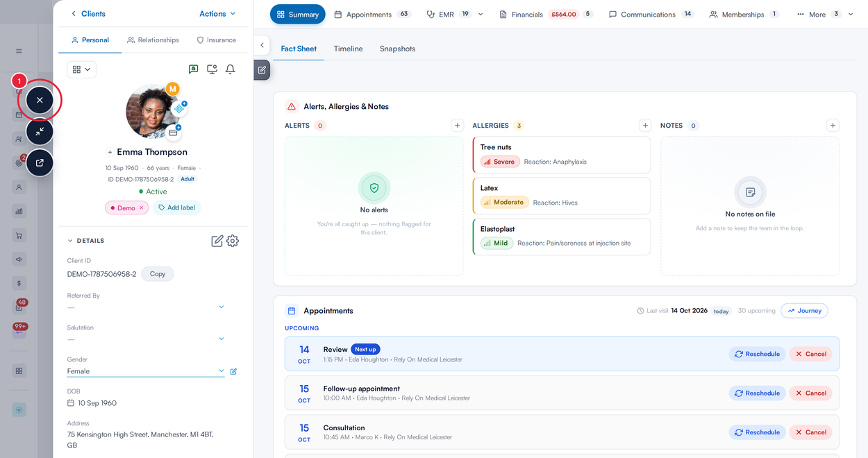Click the card badge on avatar
The height and width of the screenshot is (458, 868).
[173, 132]
